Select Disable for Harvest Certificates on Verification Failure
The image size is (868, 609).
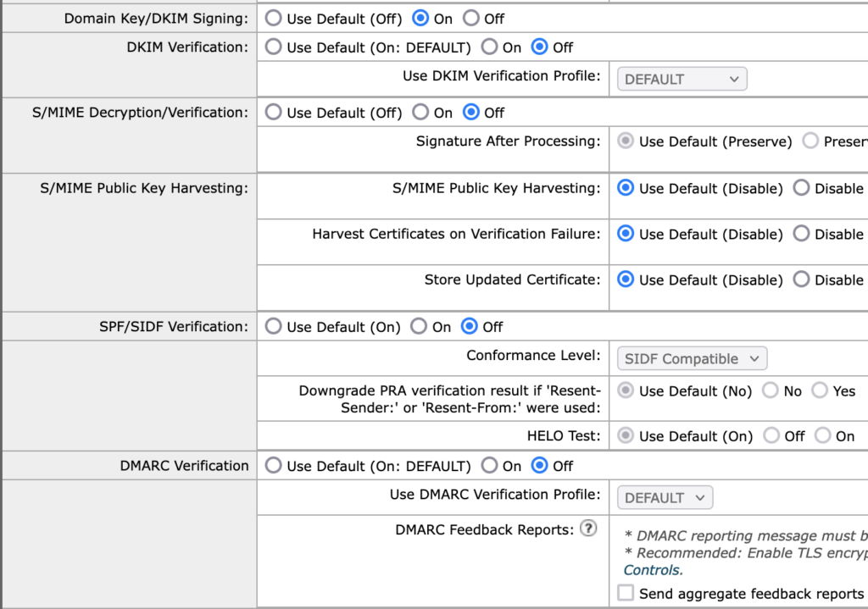[801, 234]
